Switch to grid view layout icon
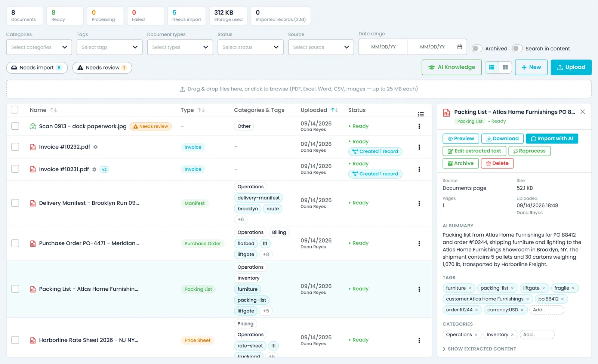This screenshot has height=364, width=598. click(x=505, y=67)
